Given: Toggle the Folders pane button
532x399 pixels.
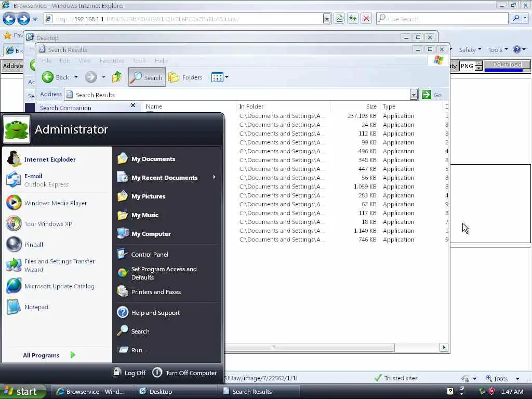Looking at the screenshot, I should (x=185, y=77).
